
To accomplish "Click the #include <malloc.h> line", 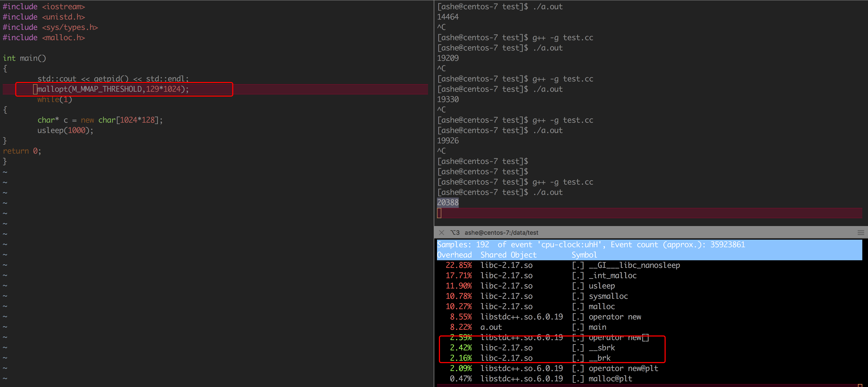I will click(x=44, y=38).
